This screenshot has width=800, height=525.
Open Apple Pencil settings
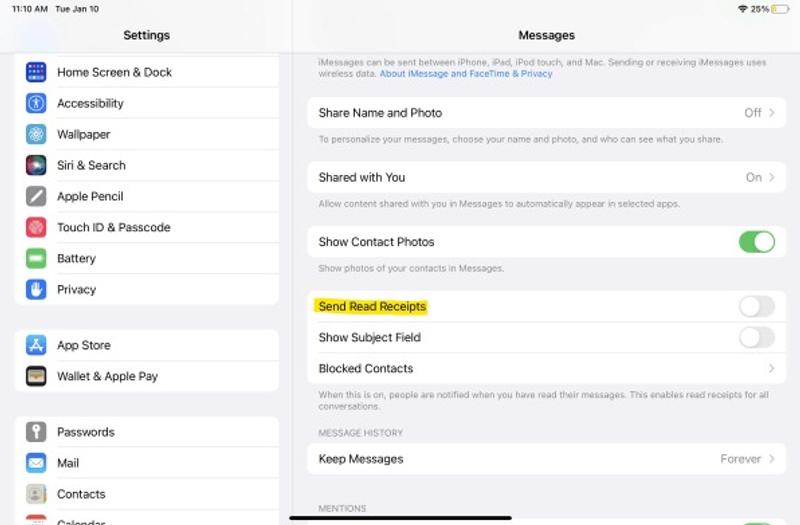coord(147,196)
